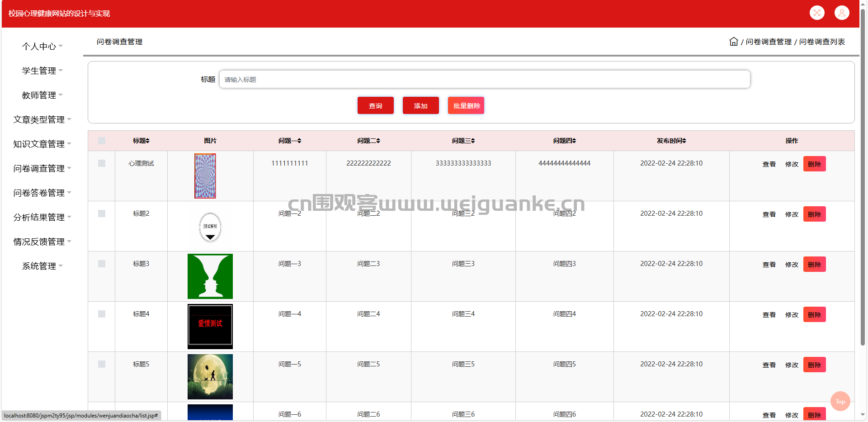This screenshot has width=868, height=422.
Task: Open the 标题5 moon scene thumbnail
Action: [x=210, y=377]
